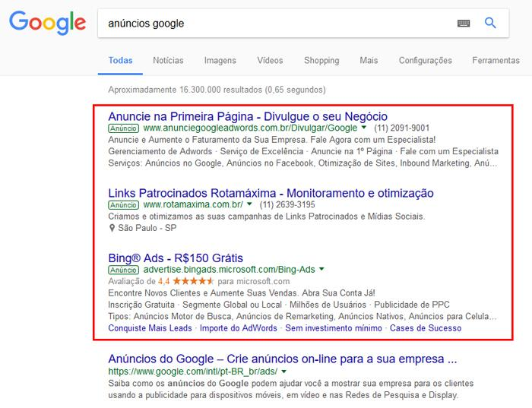Open Ferramentas options
This screenshot has width=532, height=408.
[x=496, y=60]
